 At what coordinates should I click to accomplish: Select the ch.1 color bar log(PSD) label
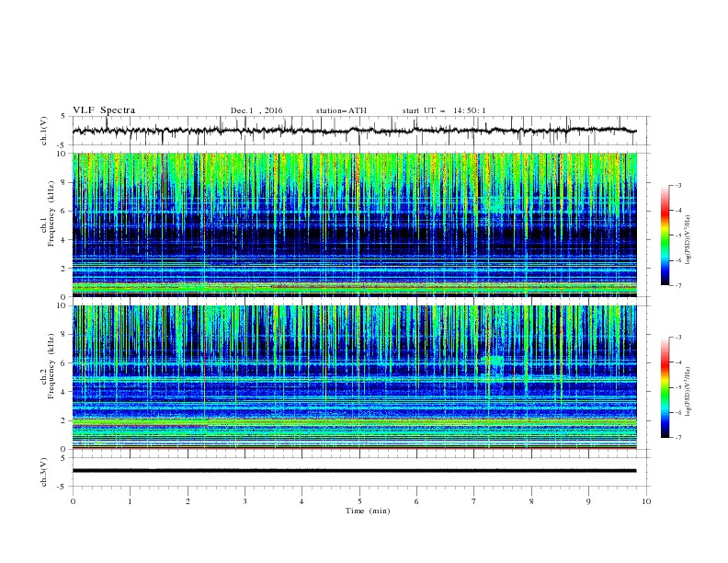click(688, 240)
